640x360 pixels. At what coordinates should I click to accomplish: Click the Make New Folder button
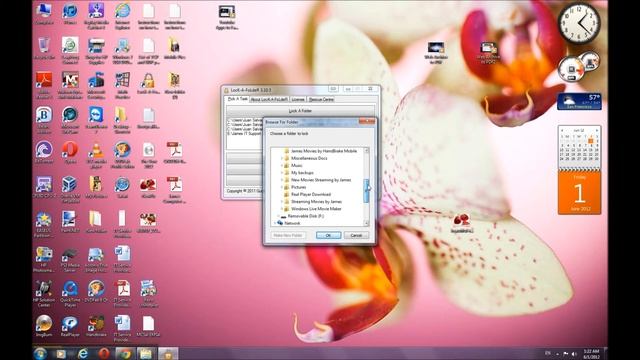click(x=288, y=236)
